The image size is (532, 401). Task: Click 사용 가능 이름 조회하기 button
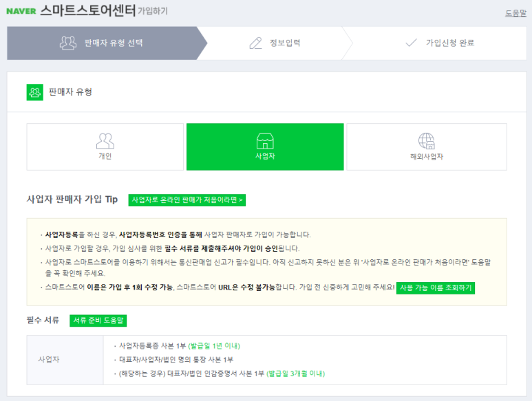click(x=436, y=288)
